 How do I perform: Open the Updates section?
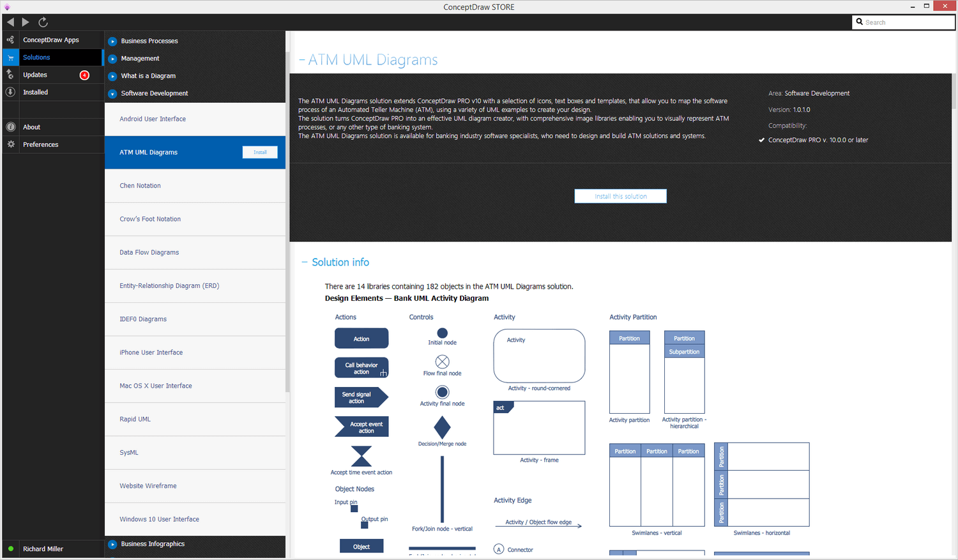pyautogui.click(x=35, y=75)
